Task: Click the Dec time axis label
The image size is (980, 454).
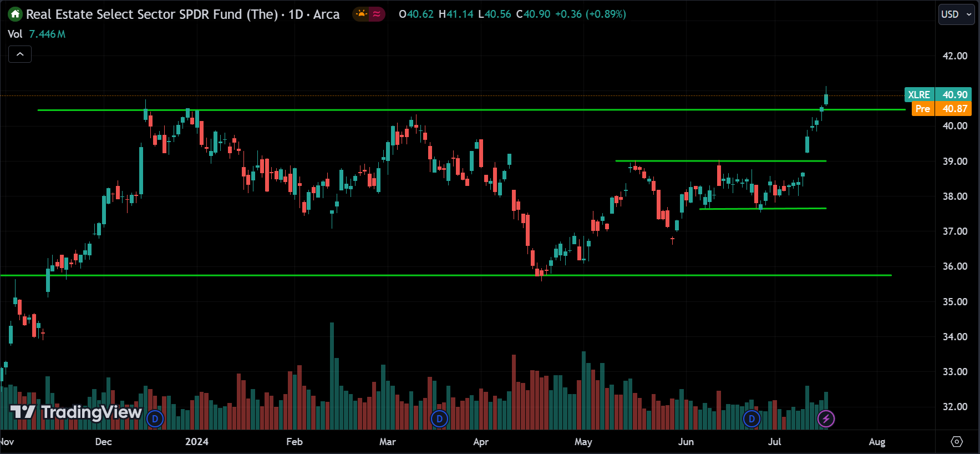Action: 104,442
